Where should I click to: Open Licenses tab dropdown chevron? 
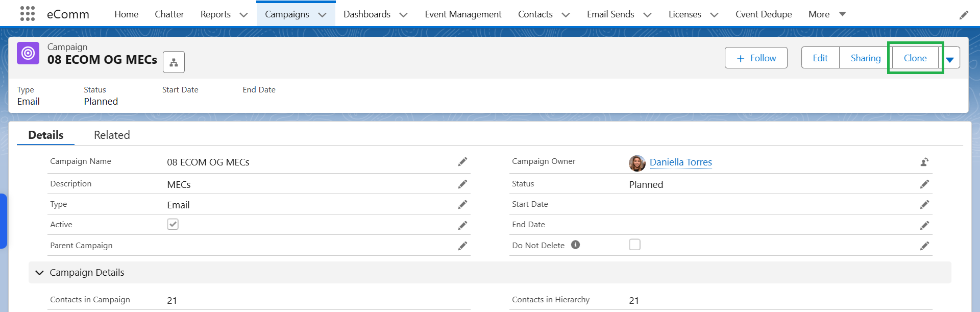pyautogui.click(x=714, y=15)
